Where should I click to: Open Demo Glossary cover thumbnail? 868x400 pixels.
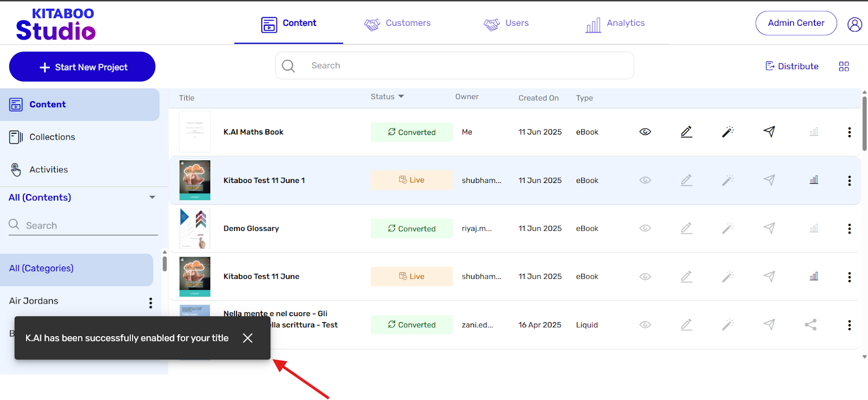pos(195,229)
